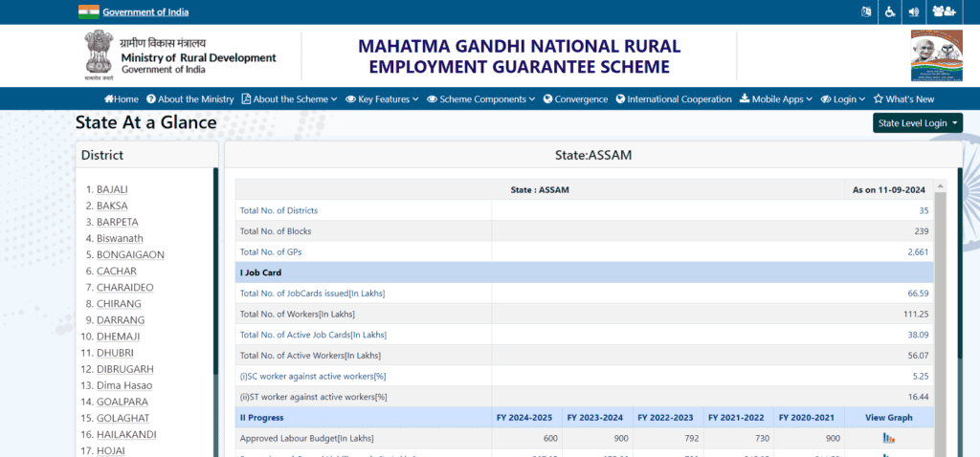Viewport: 980px width, 457px height.
Task: Open Total No. of Active Job Cards link
Action: click(x=313, y=335)
